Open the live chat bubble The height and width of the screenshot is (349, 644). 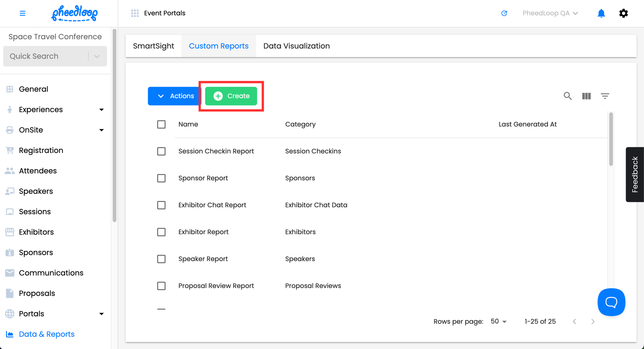click(x=611, y=302)
